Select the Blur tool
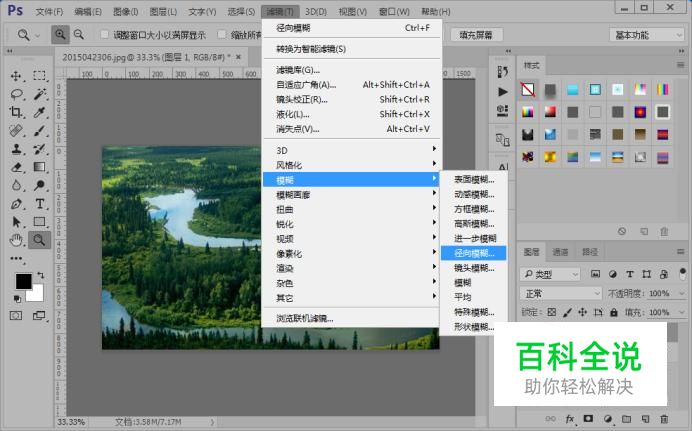 coord(16,185)
